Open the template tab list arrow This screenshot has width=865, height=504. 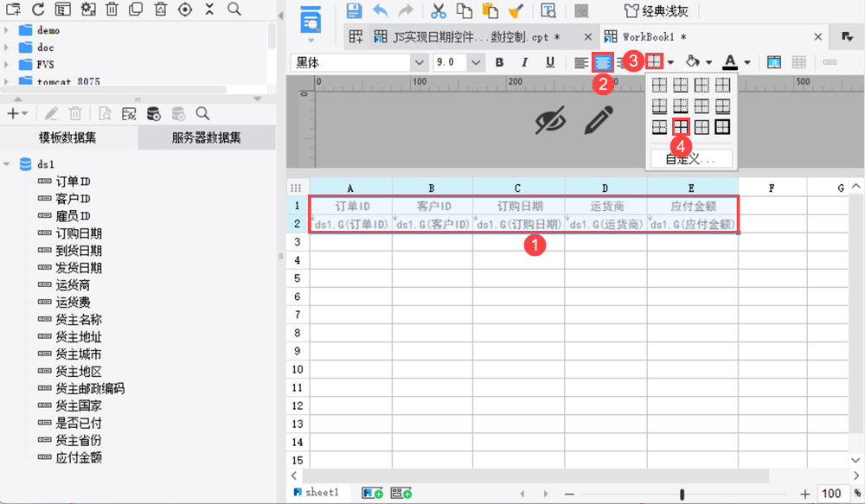(848, 36)
